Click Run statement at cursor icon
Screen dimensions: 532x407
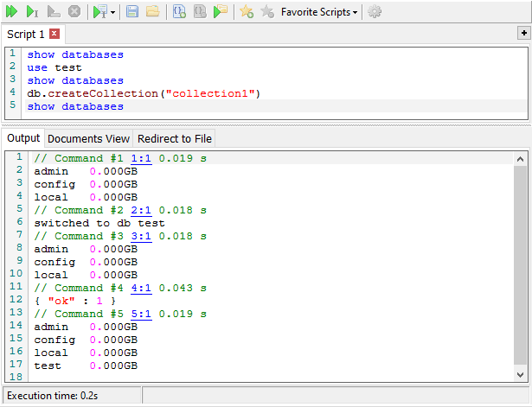tap(32, 12)
